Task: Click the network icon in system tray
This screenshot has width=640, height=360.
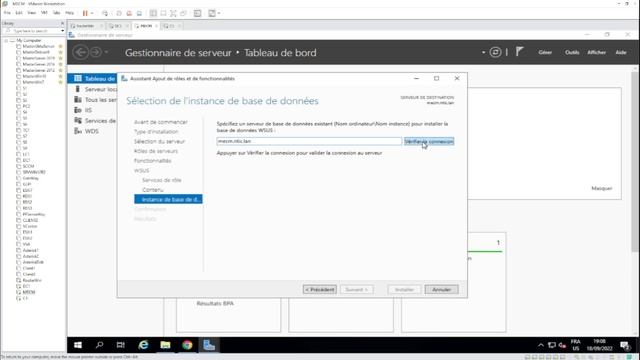Action: [x=552, y=345]
